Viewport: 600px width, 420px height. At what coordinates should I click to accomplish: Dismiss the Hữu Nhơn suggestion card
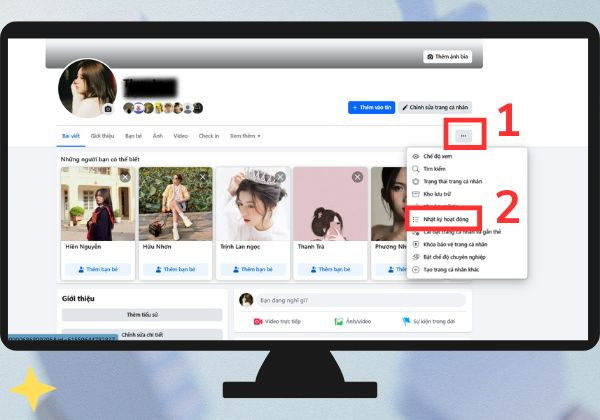[203, 177]
